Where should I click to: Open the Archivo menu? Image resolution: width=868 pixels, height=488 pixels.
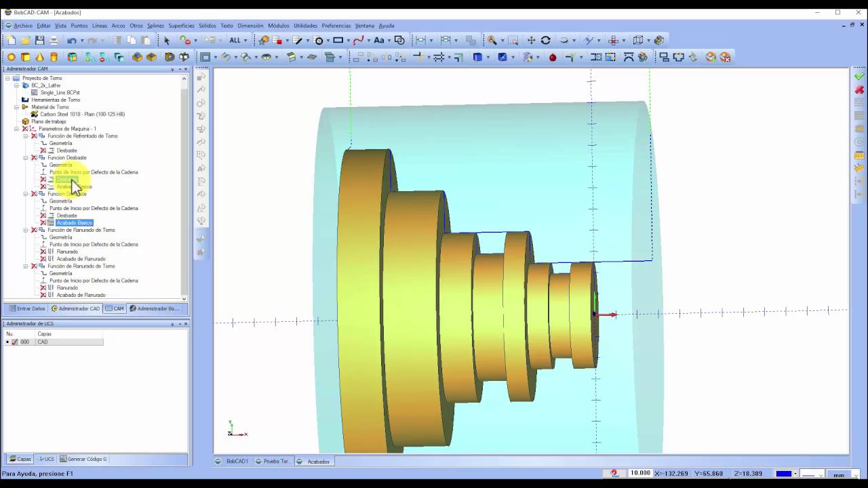click(23, 26)
